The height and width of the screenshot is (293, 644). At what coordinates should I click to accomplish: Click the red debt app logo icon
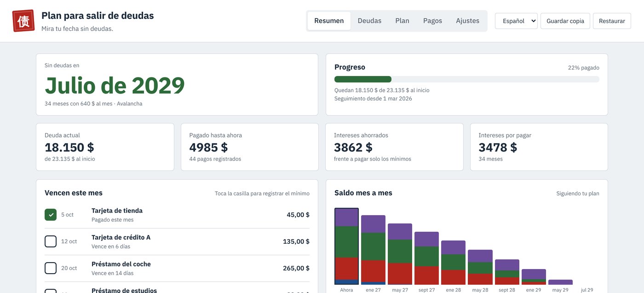click(23, 21)
